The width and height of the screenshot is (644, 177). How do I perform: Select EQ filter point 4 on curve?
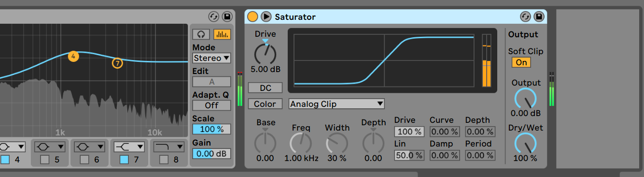pyautogui.click(x=73, y=56)
